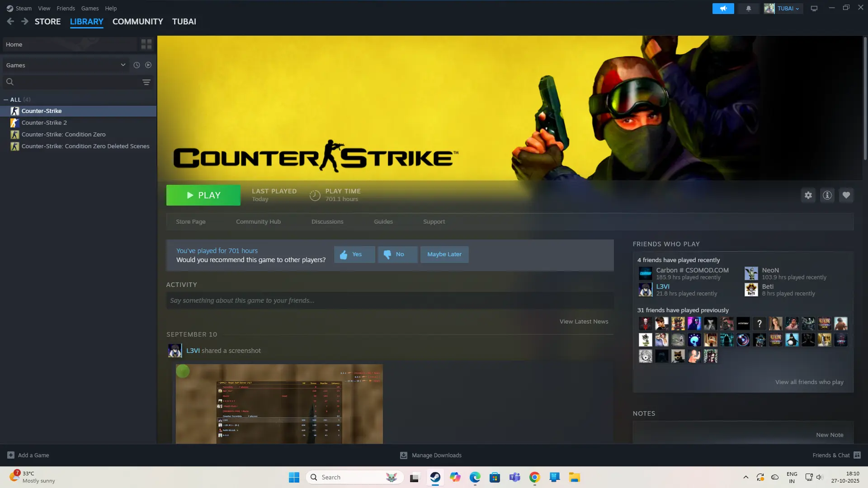Open Community Hub link
This screenshot has width=868, height=488.
[258, 221]
